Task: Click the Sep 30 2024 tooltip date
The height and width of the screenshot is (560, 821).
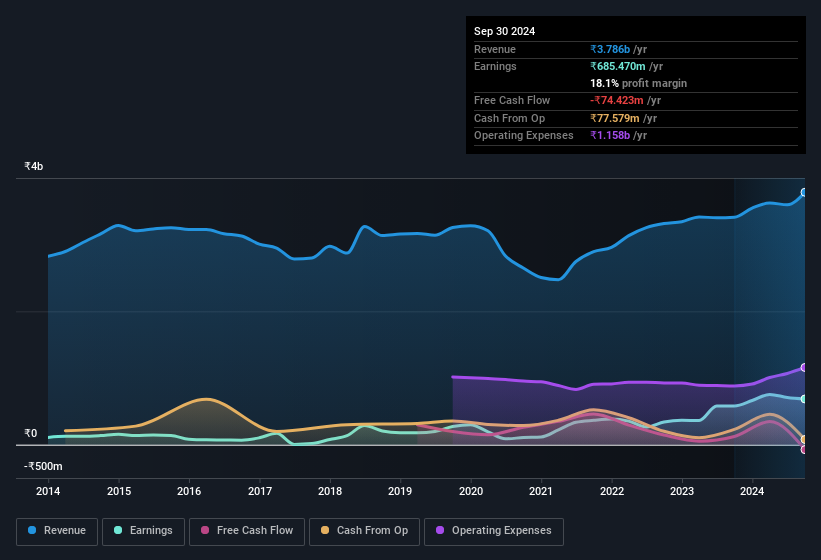Action: (x=504, y=31)
